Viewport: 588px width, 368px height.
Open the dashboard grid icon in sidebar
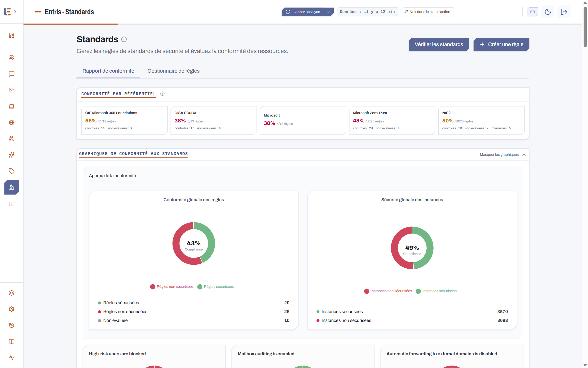(x=12, y=35)
